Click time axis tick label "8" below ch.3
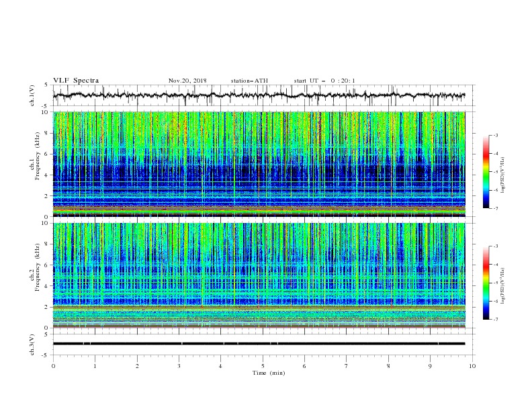Image resolution: width=532 pixels, height=411 pixels. (388, 366)
